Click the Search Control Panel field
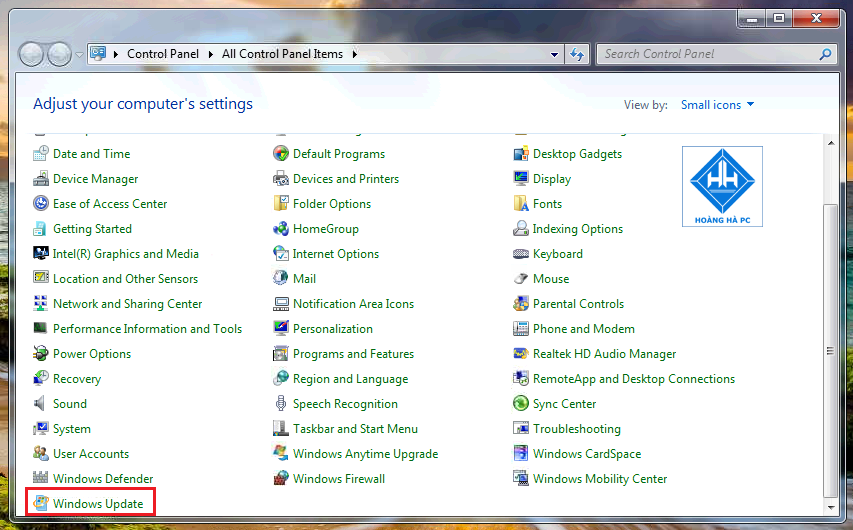 tap(716, 54)
